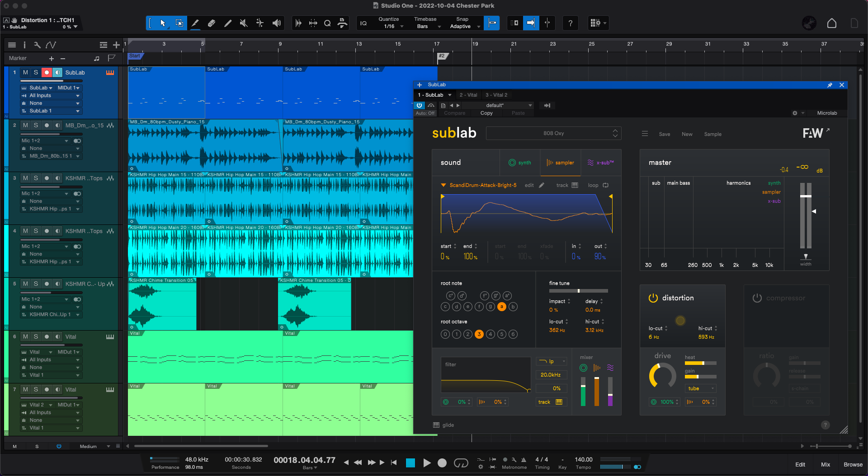Image resolution: width=868 pixels, height=476 pixels.
Task: Switch to 3 - Vital 2 plugin tab
Action: pyautogui.click(x=496, y=95)
